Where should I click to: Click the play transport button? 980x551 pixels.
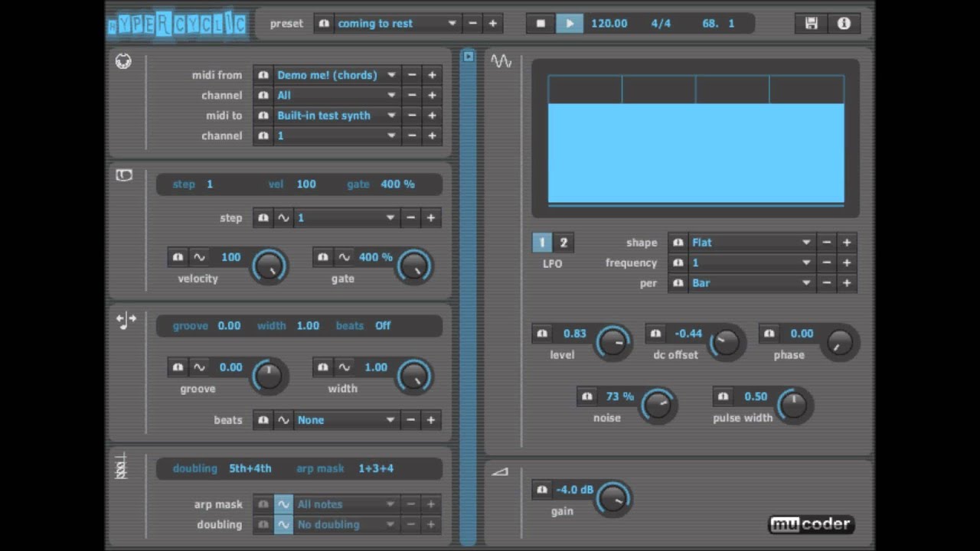569,24
